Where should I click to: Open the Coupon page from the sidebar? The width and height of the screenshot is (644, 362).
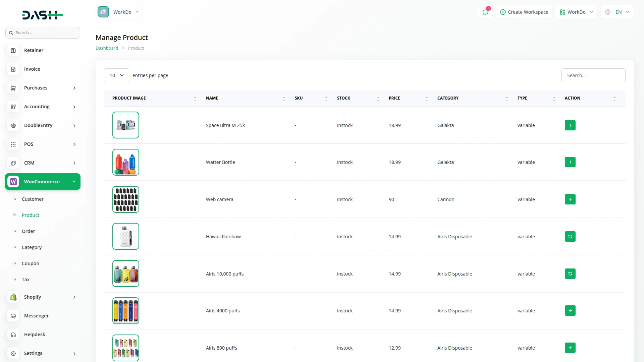click(x=30, y=263)
